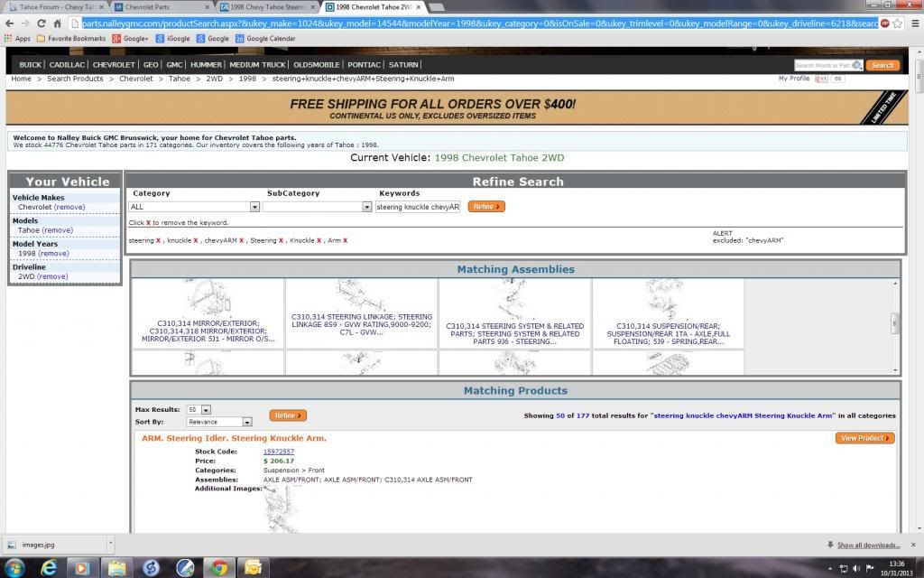Image resolution: width=924 pixels, height=578 pixels.
Task: Open the iGoogle bookmark
Action: click(x=172, y=38)
